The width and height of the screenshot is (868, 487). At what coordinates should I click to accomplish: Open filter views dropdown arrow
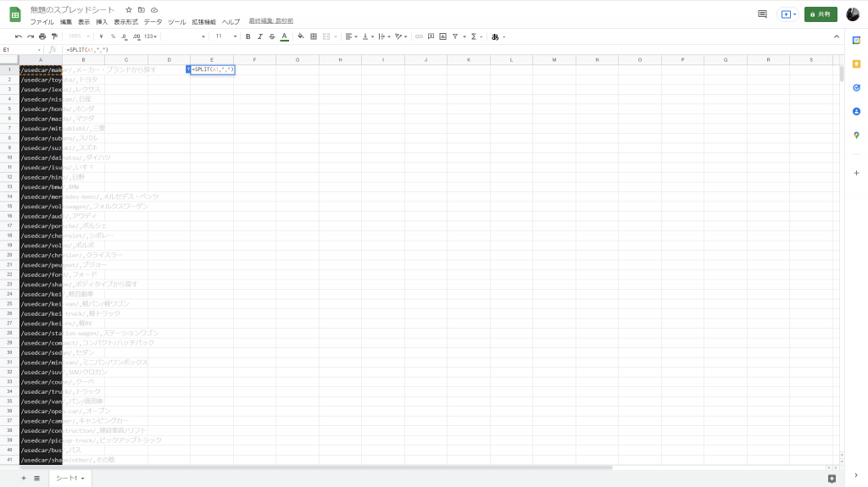[x=465, y=36]
